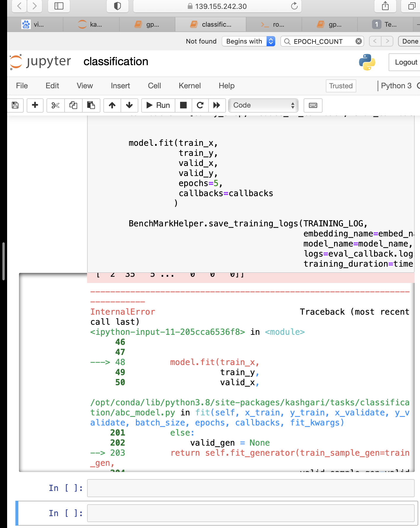420x528 pixels.
Task: Click the Run cell button
Action: pyautogui.click(x=158, y=105)
